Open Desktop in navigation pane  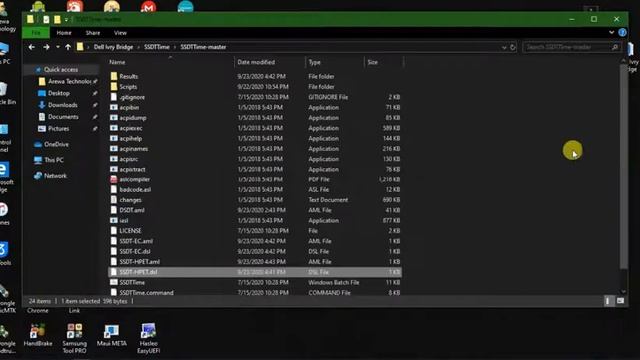point(58,93)
